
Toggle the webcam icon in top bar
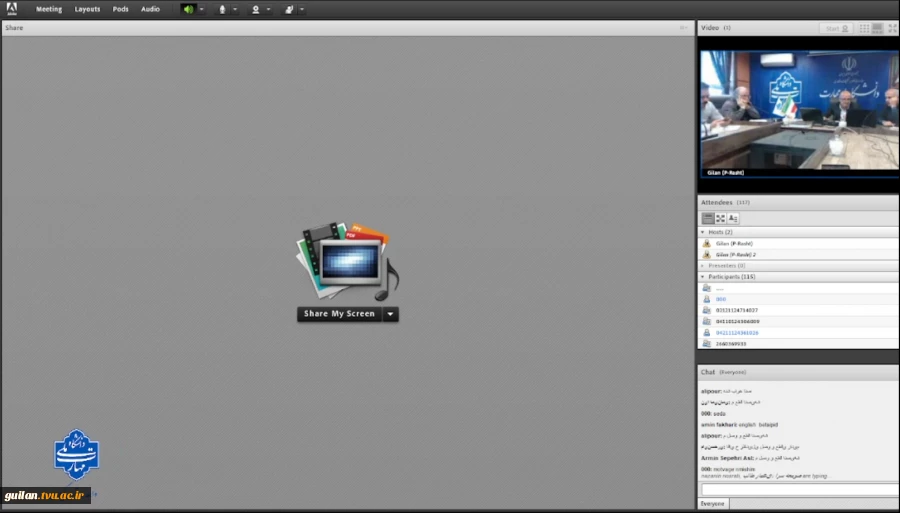[255, 9]
